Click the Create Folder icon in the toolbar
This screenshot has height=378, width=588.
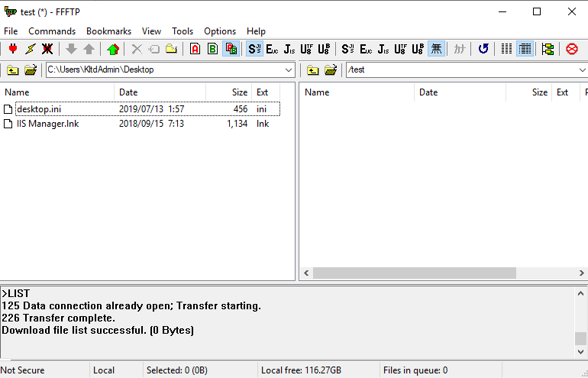pyautogui.click(x=171, y=49)
